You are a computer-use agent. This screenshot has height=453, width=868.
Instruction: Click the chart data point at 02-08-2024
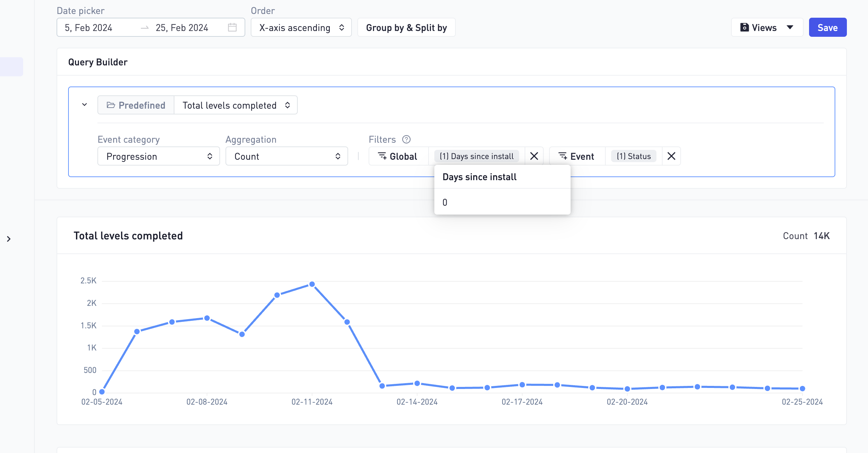click(x=207, y=318)
